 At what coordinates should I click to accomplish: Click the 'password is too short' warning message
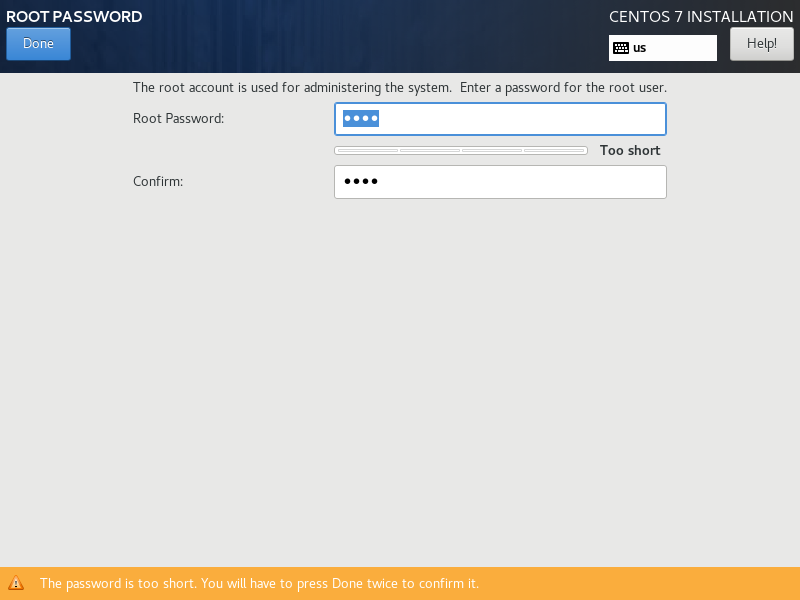pyautogui.click(x=259, y=583)
